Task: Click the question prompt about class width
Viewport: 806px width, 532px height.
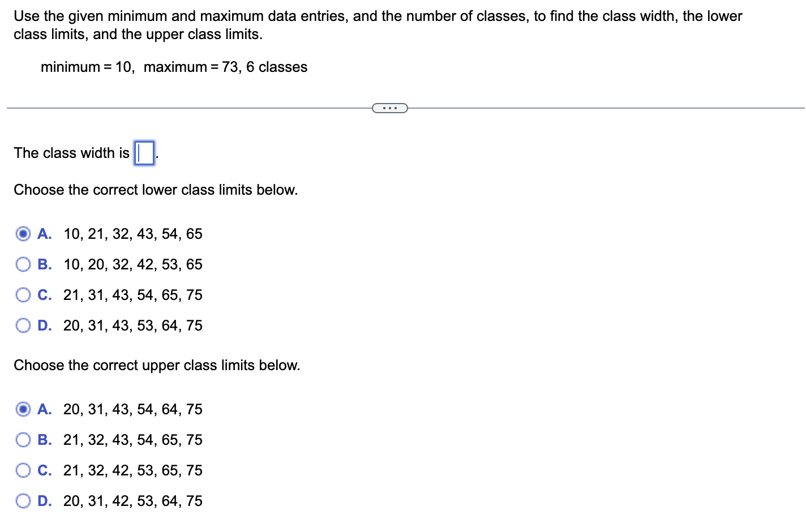Action: point(71,153)
